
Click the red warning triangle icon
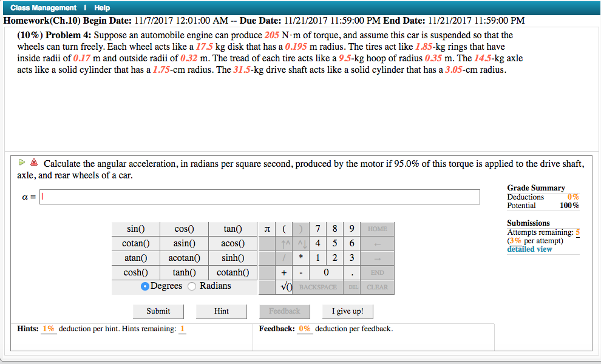click(x=35, y=161)
